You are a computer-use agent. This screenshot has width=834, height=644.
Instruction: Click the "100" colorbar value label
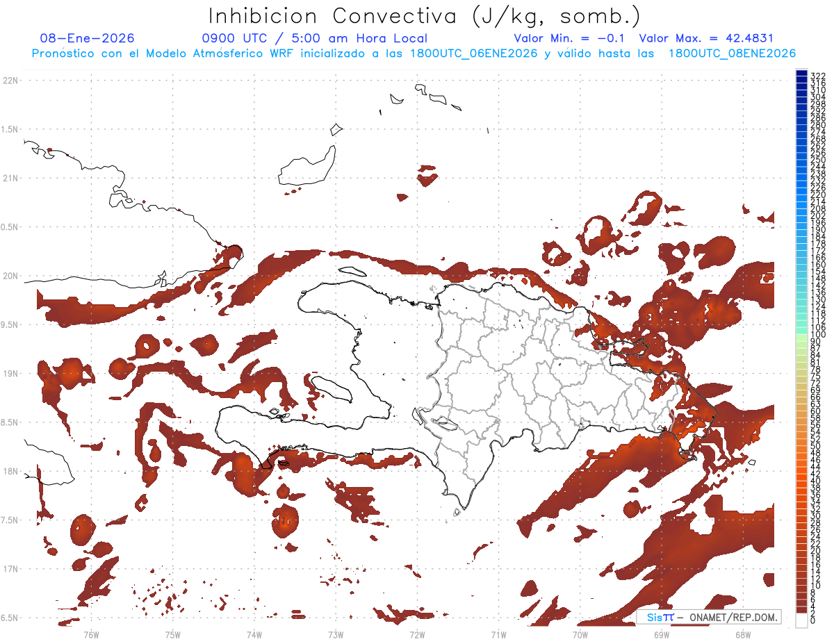point(818,335)
